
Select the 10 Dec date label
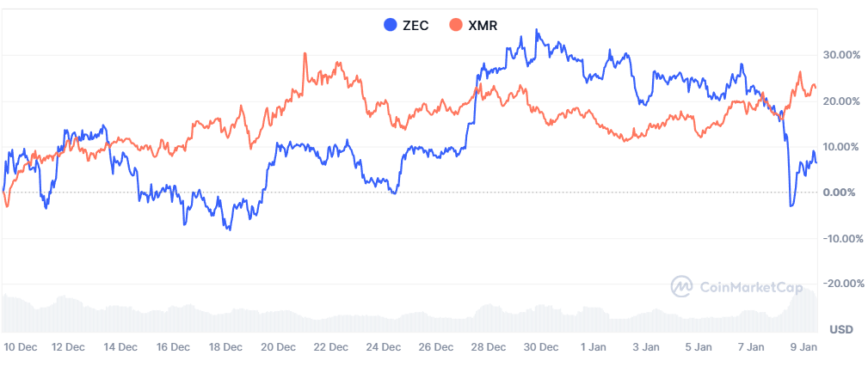point(21,347)
